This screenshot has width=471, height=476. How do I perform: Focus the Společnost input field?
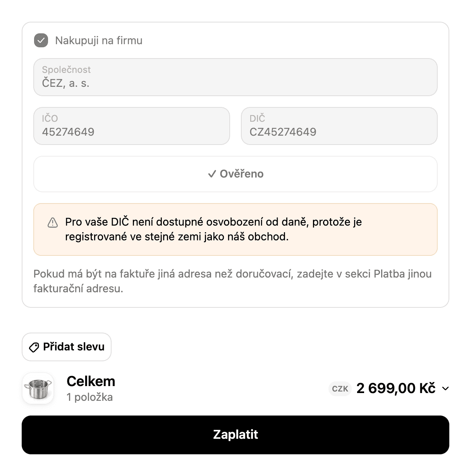point(235,77)
